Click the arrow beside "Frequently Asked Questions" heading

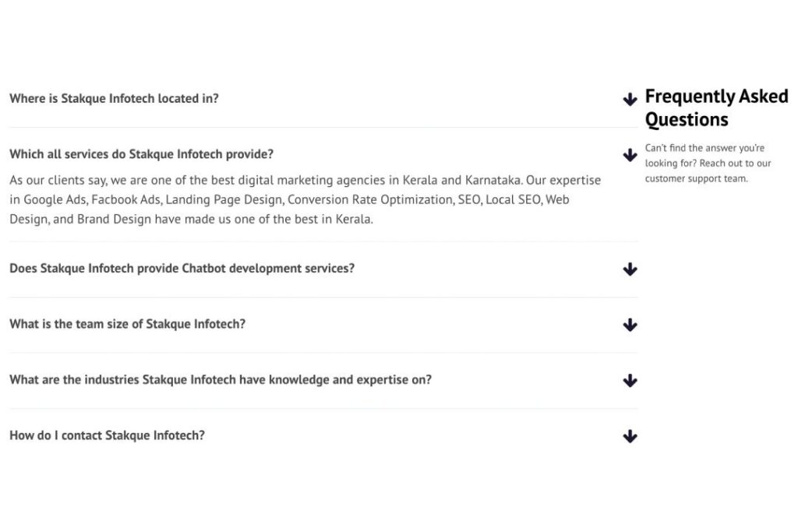coord(629,100)
